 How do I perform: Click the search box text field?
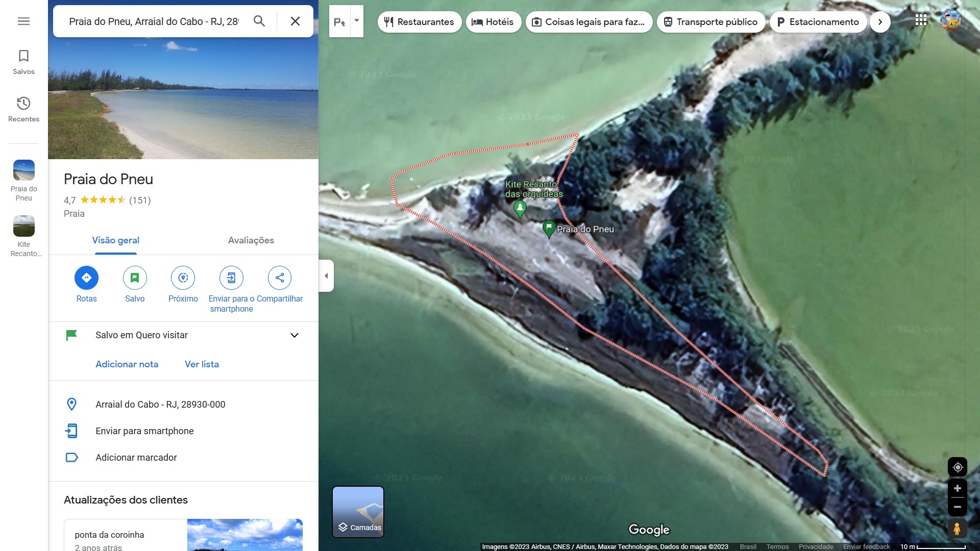[x=154, y=21]
